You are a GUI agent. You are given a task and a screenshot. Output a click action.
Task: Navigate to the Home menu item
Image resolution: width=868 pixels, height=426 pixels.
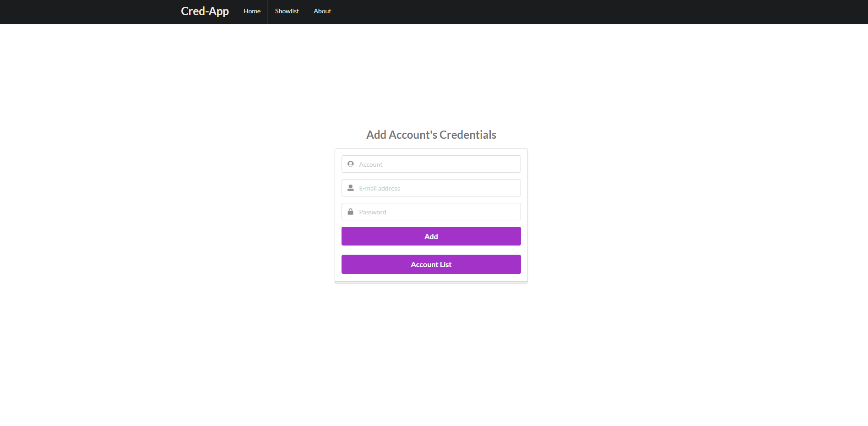tap(251, 11)
